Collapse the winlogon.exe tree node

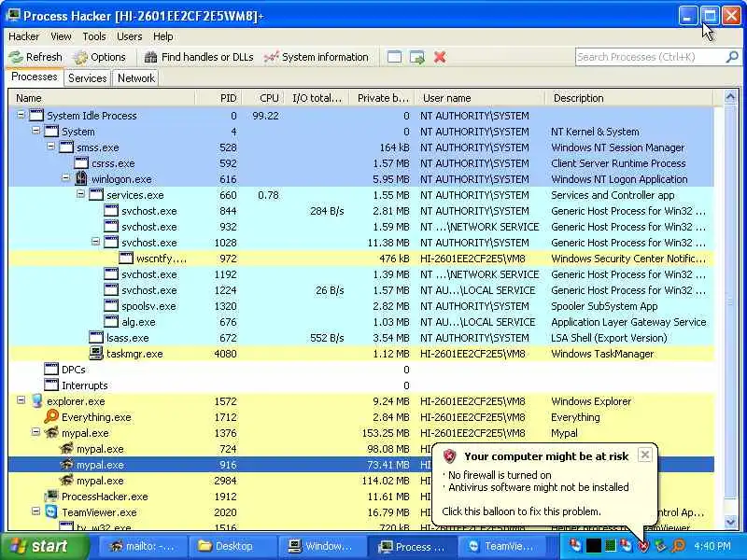(65, 178)
